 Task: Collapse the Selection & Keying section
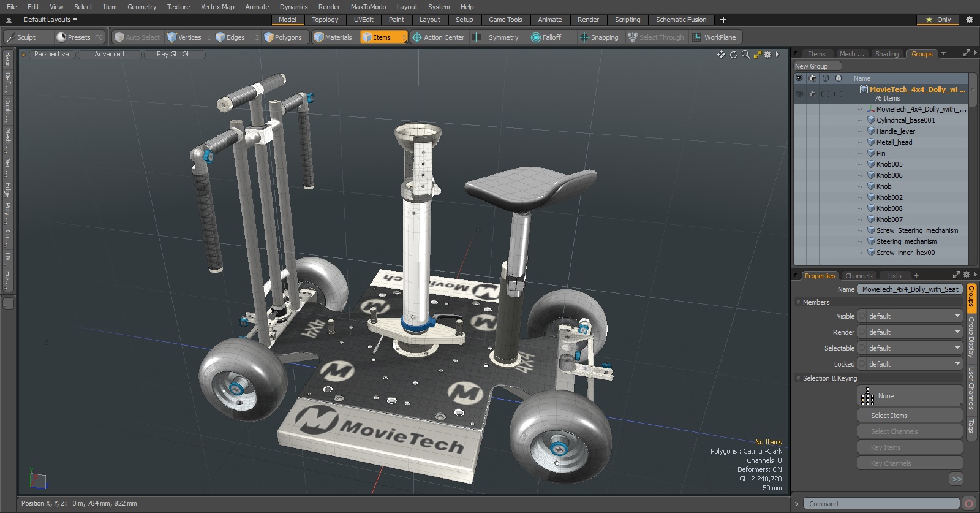click(798, 378)
